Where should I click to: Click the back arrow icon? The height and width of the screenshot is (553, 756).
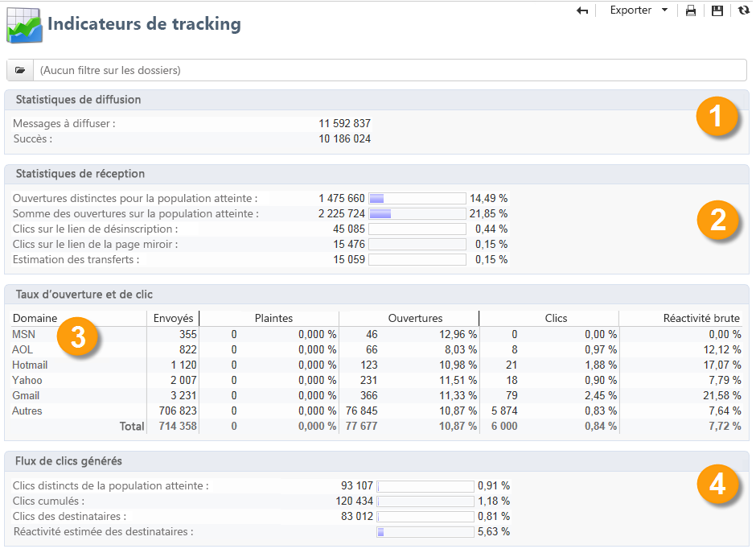[582, 10]
